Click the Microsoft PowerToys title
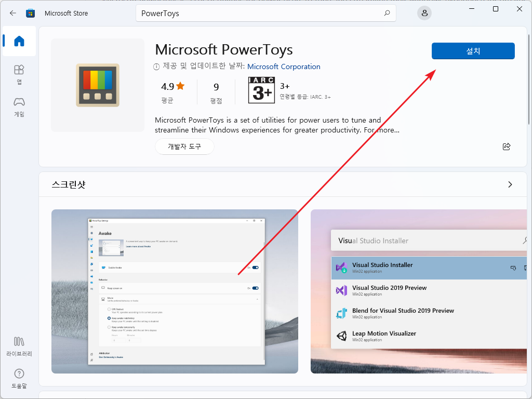This screenshot has width=532, height=399. (x=224, y=49)
